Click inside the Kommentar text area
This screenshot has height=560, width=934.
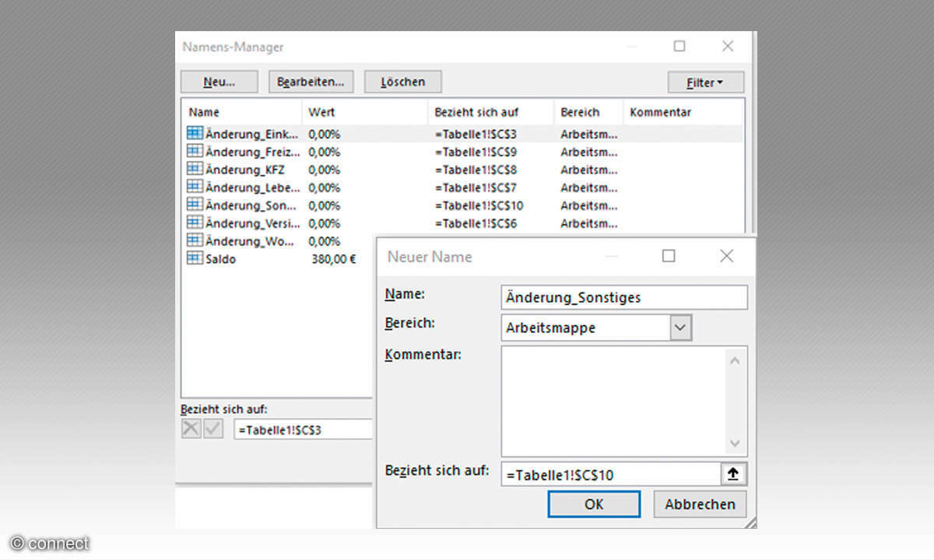613,401
